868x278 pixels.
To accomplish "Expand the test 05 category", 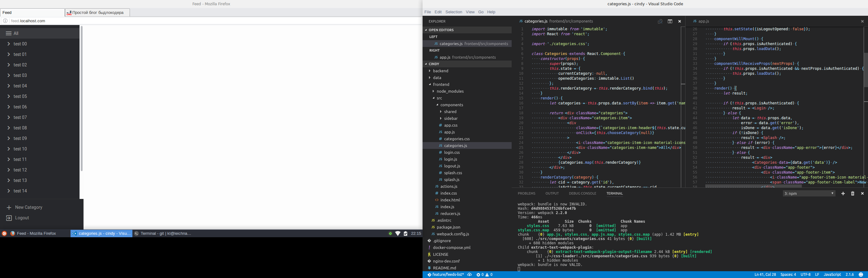I will 9,97.
